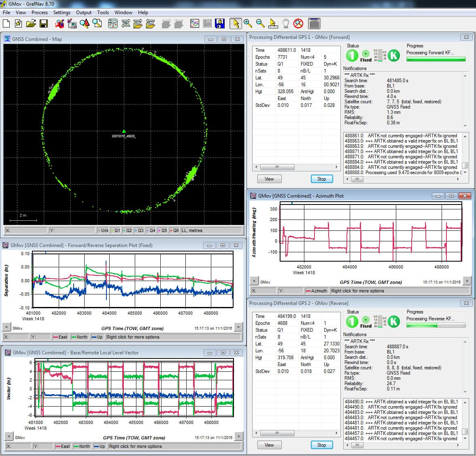This screenshot has width=476, height=456.
Task: Click the Y coordinate field in Map window
Action: [72, 230]
